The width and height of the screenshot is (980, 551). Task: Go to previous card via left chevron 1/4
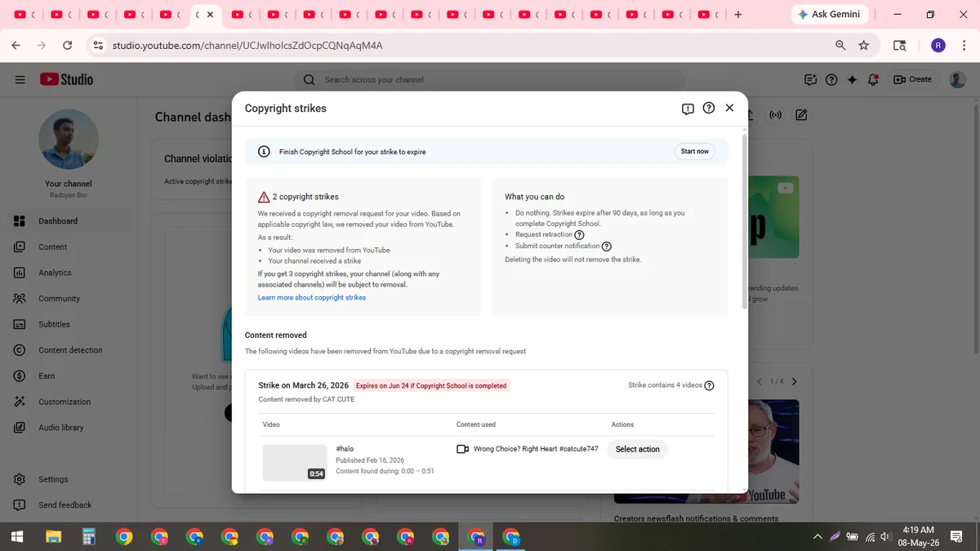[759, 381]
